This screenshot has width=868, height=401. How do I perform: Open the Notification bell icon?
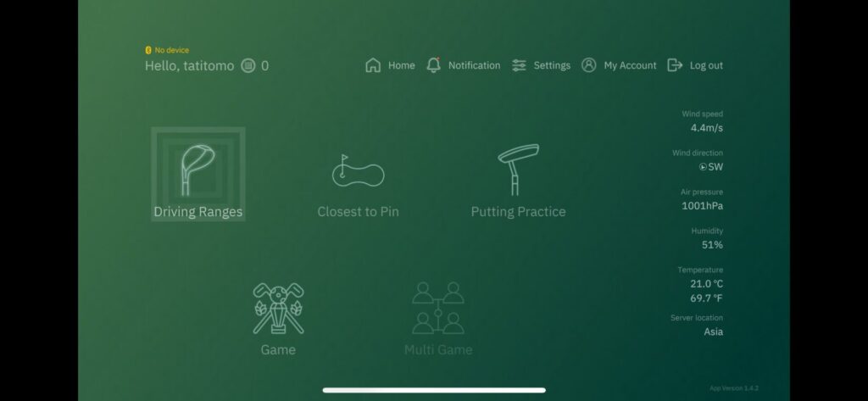click(x=433, y=65)
